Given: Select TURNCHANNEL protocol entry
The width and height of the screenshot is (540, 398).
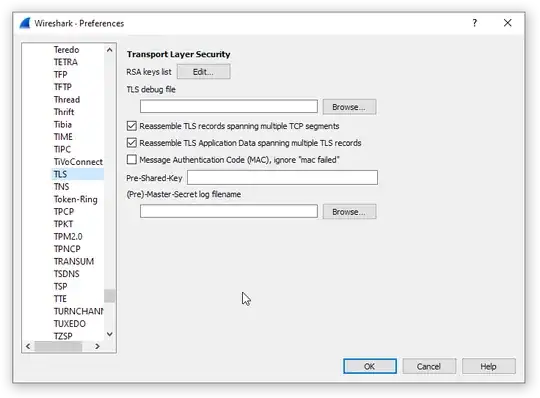Looking at the screenshot, I should (79, 311).
